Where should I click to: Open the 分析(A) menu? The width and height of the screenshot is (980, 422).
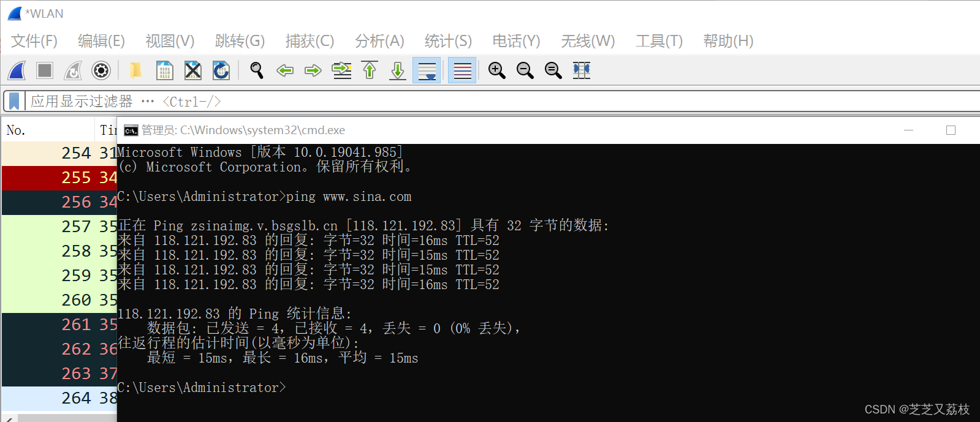379,41
